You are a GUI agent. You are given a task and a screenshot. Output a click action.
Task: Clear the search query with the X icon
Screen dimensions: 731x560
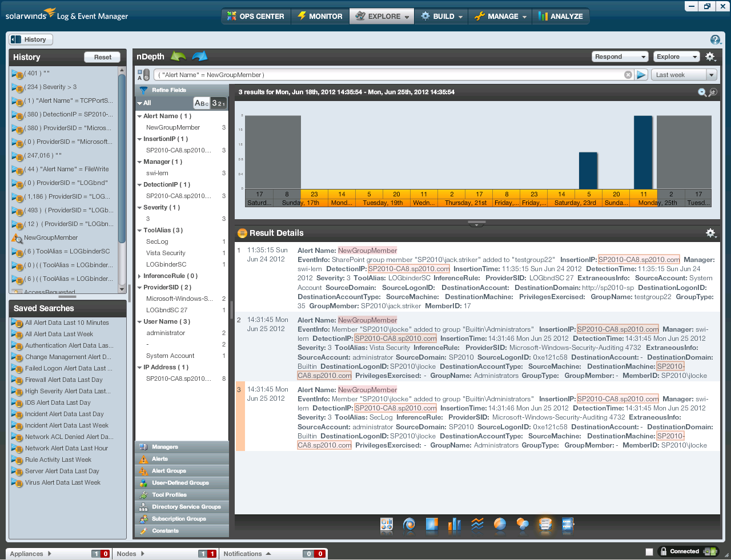tap(628, 75)
